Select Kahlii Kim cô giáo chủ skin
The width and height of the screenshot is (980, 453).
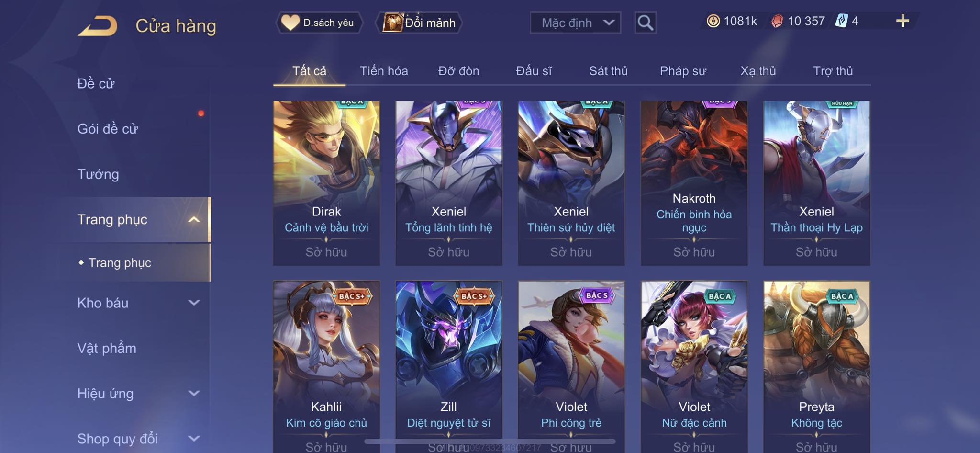(326, 367)
